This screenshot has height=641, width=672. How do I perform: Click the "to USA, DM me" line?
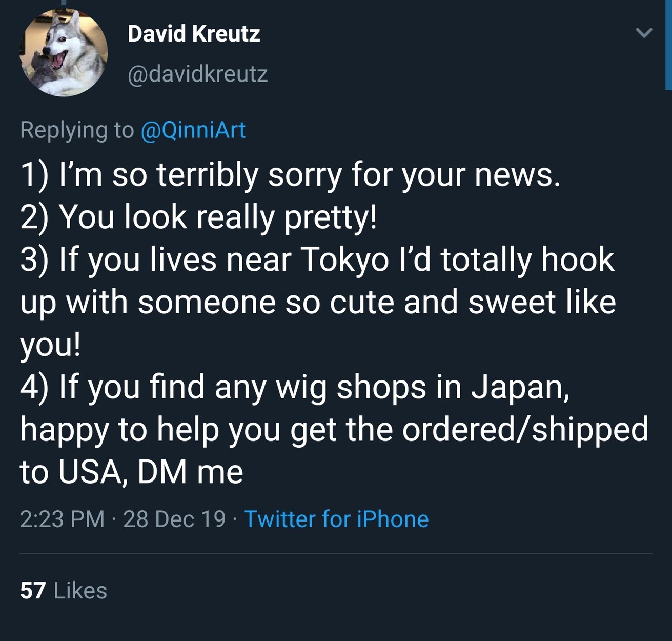coord(131,471)
